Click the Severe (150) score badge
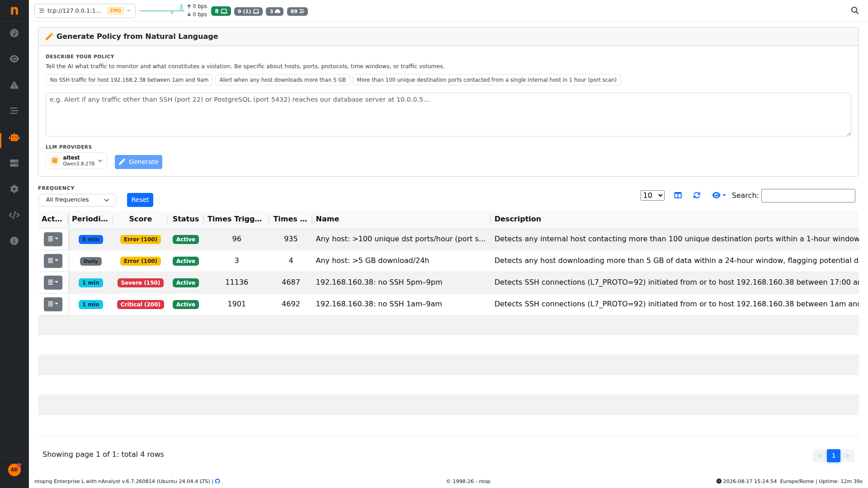Viewport: 868px width, 488px height. [141, 283]
